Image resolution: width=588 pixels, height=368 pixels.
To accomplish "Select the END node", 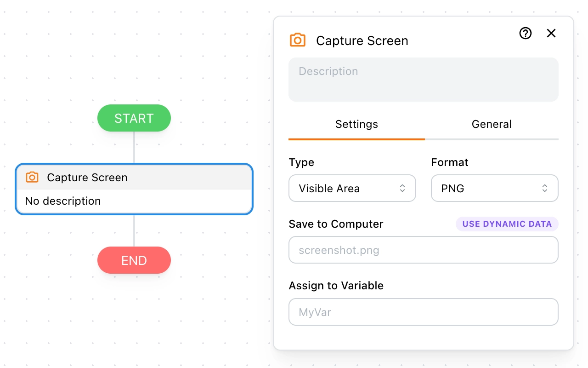I will [134, 260].
